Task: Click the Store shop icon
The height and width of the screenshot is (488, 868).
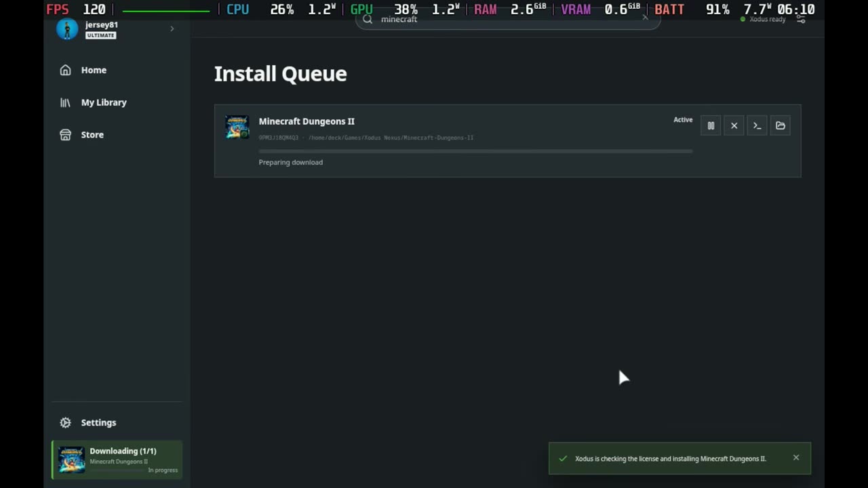Action: coord(65,135)
